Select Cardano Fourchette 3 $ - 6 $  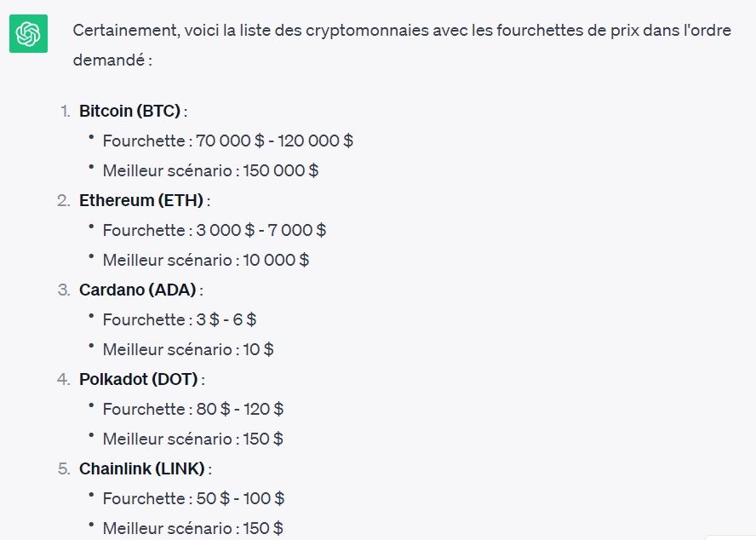click(180, 319)
